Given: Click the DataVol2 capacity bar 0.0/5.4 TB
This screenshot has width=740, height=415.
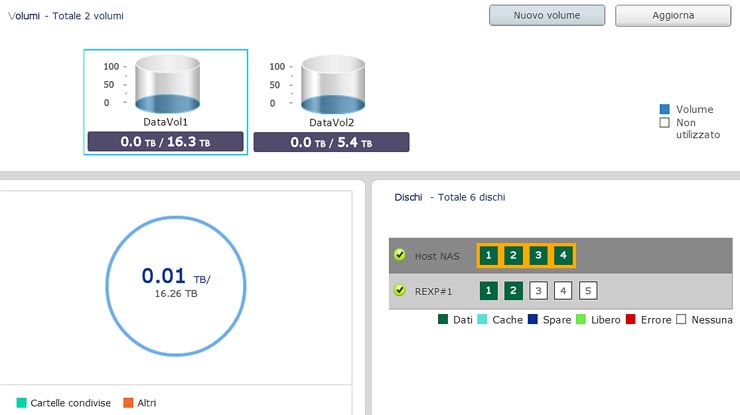Looking at the screenshot, I should 331,142.
